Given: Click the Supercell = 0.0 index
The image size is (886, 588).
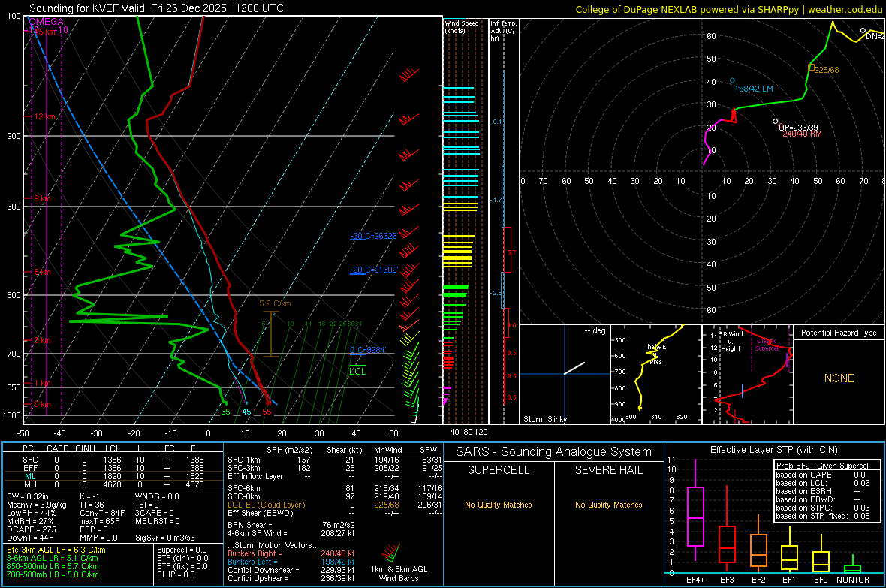Looking at the screenshot, I should (182, 550).
